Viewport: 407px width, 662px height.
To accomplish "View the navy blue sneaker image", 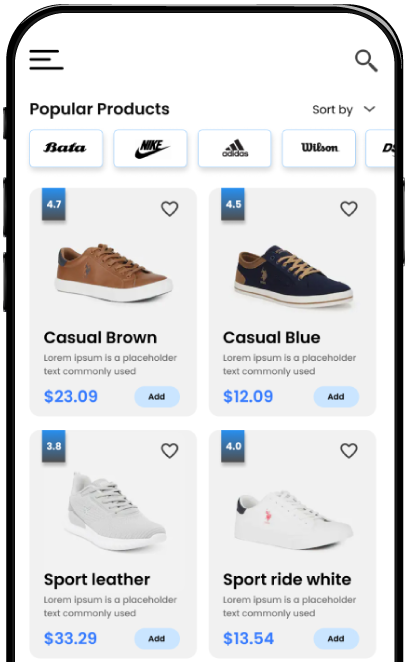I will click(293, 277).
